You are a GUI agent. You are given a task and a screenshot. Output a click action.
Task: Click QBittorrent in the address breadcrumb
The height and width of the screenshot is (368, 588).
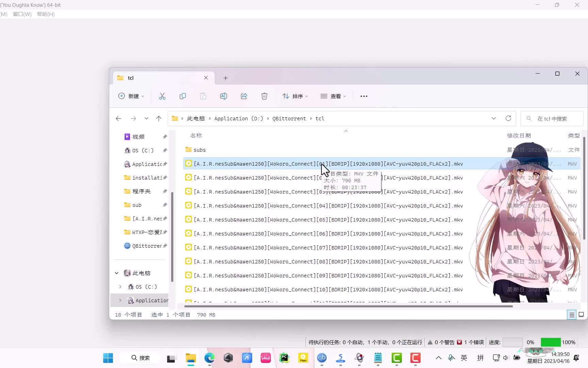pyautogui.click(x=289, y=119)
